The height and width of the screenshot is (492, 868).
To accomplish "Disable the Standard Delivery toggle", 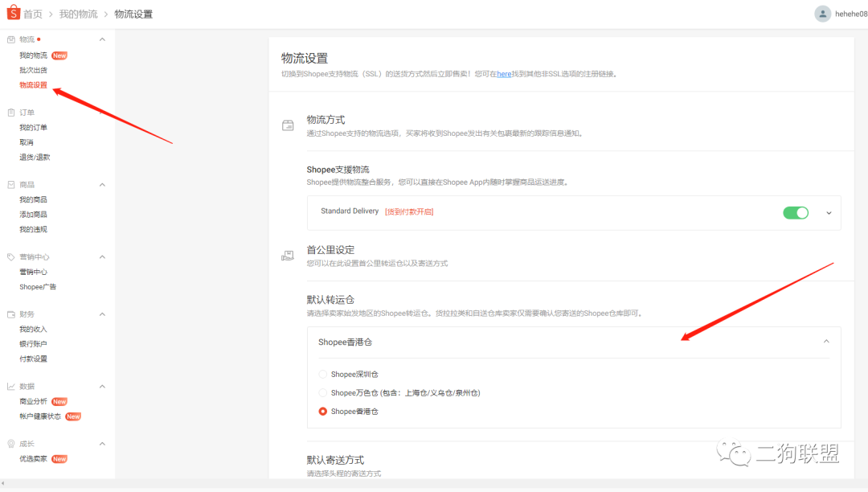I will tap(796, 212).
